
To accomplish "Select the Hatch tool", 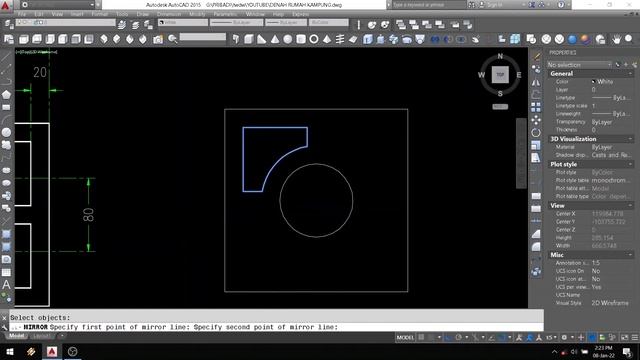I will [6, 234].
